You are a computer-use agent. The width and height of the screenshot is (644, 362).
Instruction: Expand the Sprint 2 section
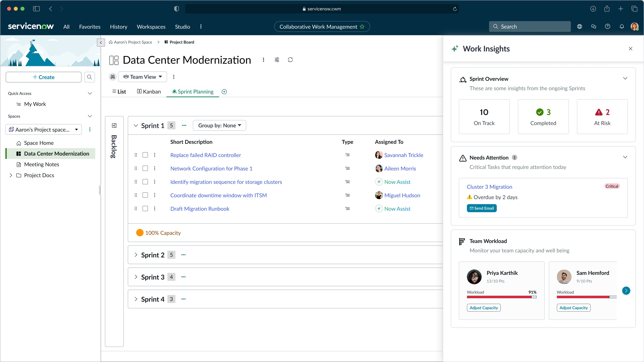tap(136, 255)
